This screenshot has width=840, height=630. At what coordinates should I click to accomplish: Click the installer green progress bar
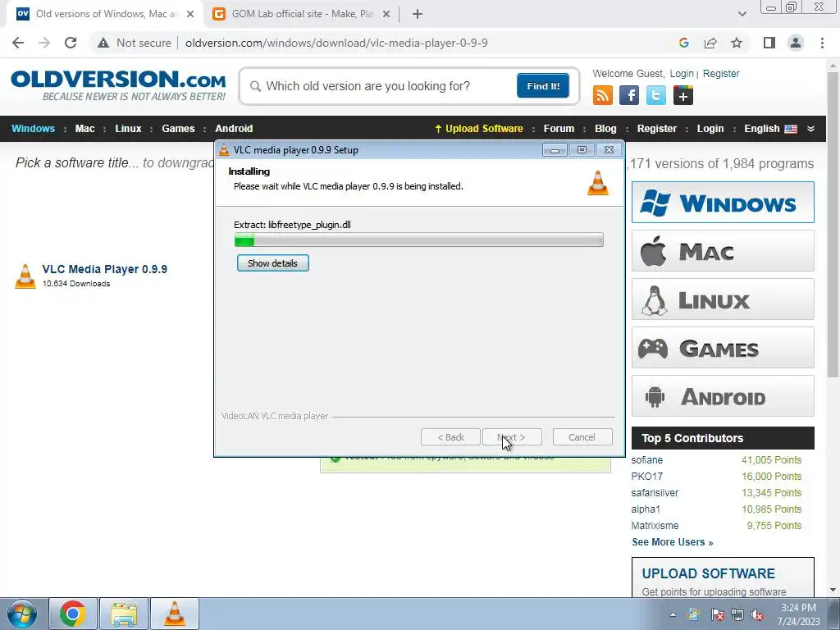[x=418, y=240]
